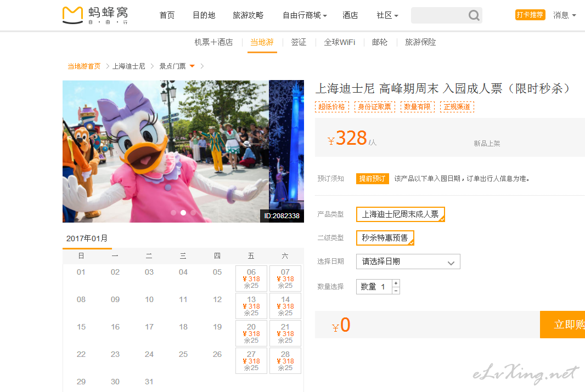Click the Daisy Duck product photo

click(166, 151)
